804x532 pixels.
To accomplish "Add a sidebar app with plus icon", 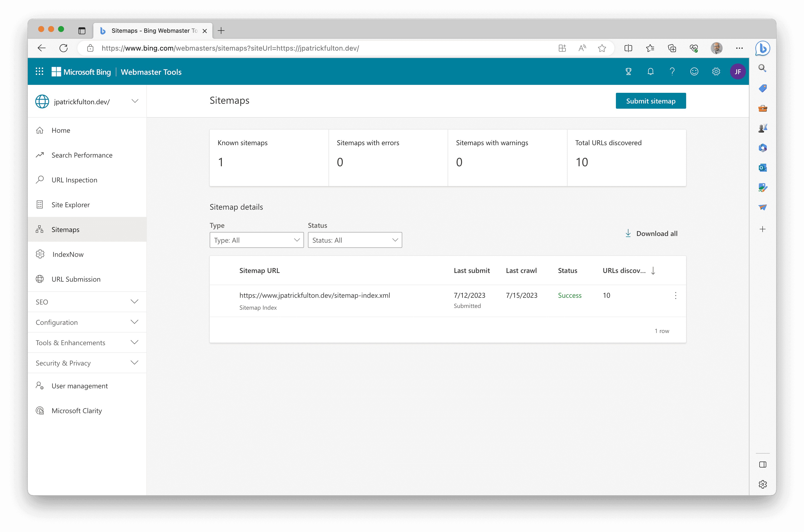I will (x=763, y=229).
